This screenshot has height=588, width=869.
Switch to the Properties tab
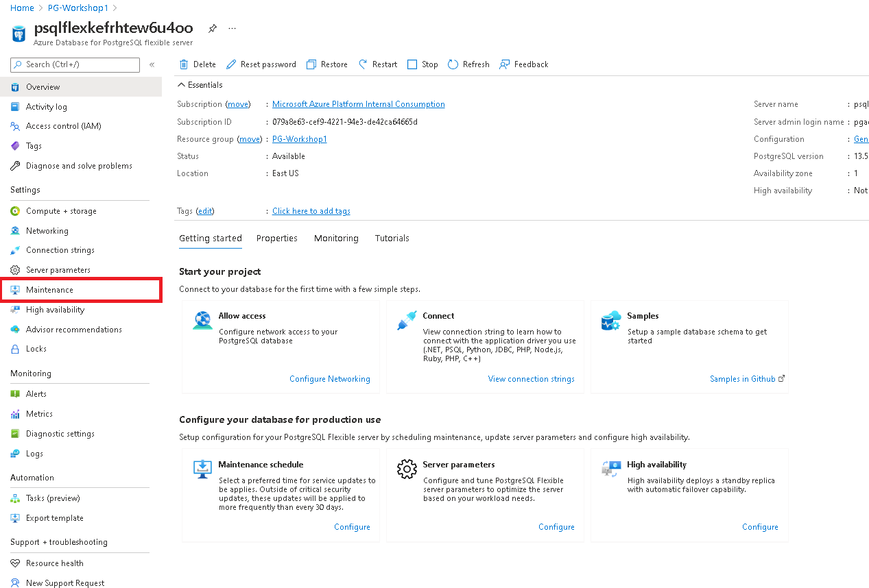pyautogui.click(x=276, y=238)
